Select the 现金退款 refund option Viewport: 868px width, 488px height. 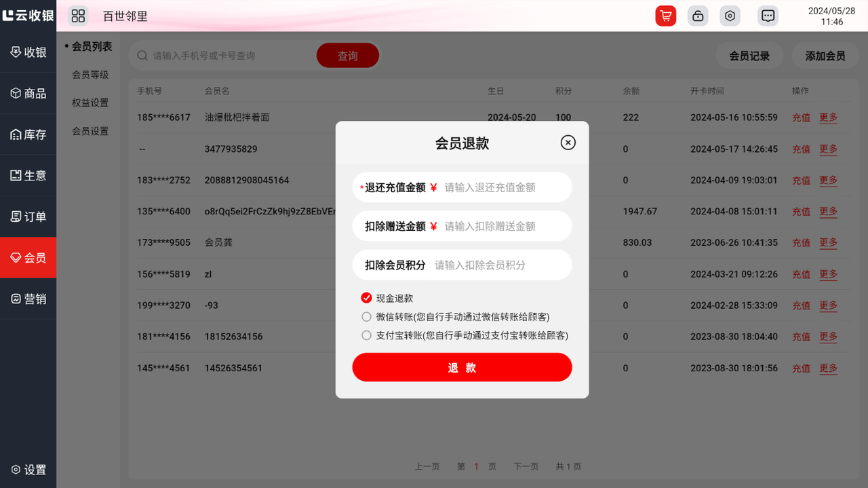coord(367,298)
